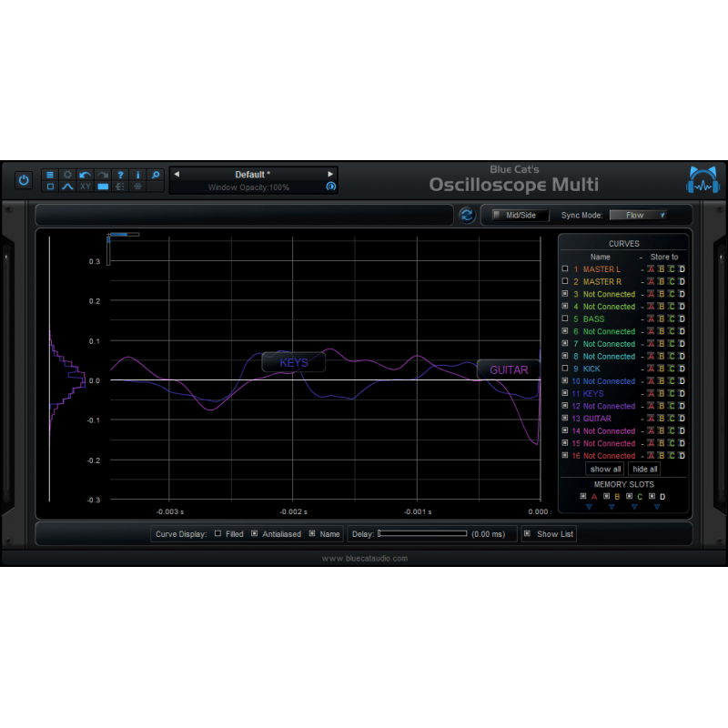Click the settings gear icon

pyautogui.click(x=67, y=175)
